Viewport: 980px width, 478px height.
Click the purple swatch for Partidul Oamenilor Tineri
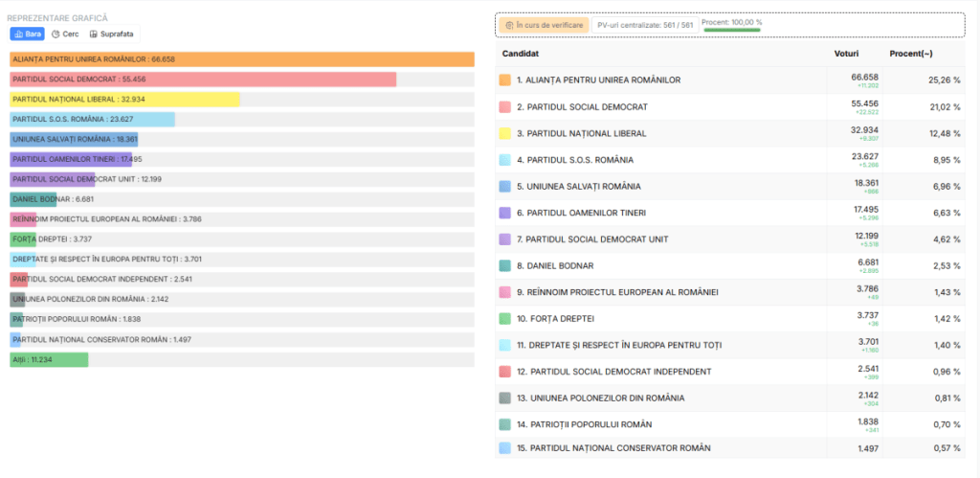(x=505, y=213)
